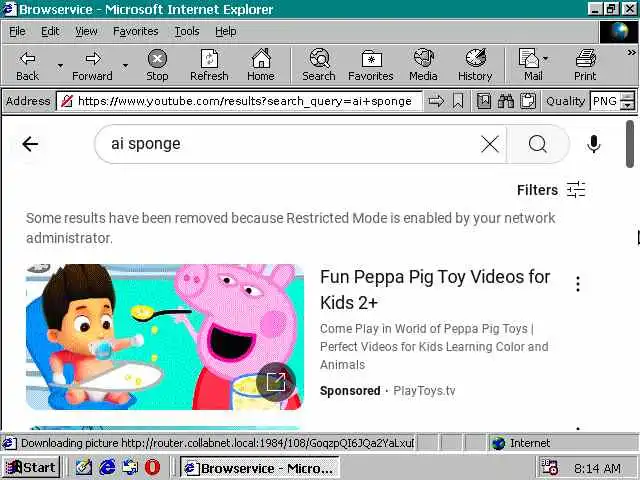Image resolution: width=640 pixels, height=480 pixels.
Task: Open the Back history dropdown arrow
Action: click(x=60, y=65)
